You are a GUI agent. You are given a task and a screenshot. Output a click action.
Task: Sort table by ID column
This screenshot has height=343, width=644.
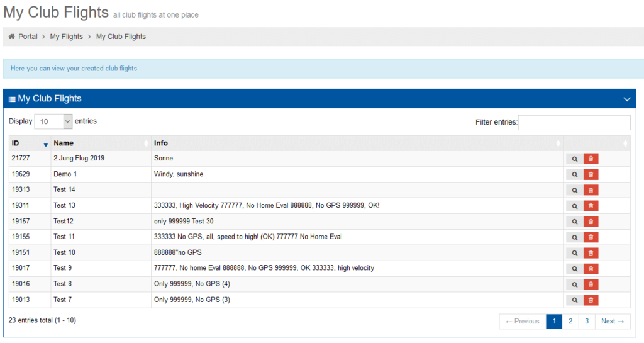30,143
